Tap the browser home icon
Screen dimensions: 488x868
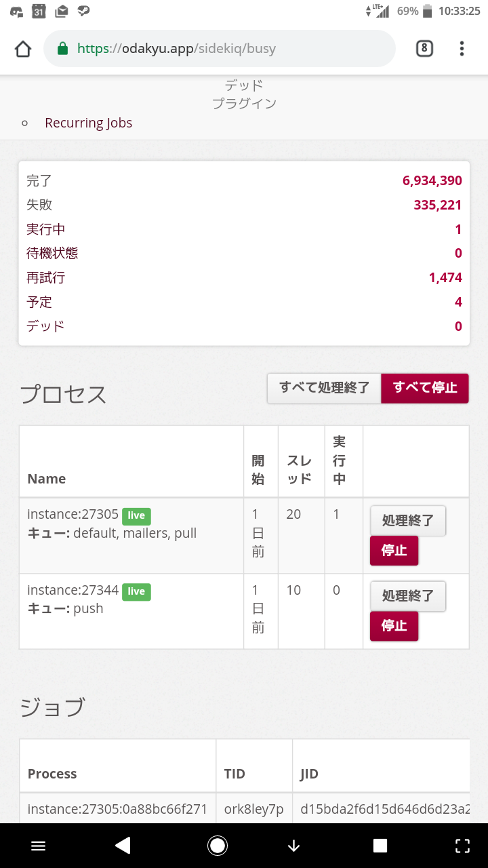coord(23,49)
